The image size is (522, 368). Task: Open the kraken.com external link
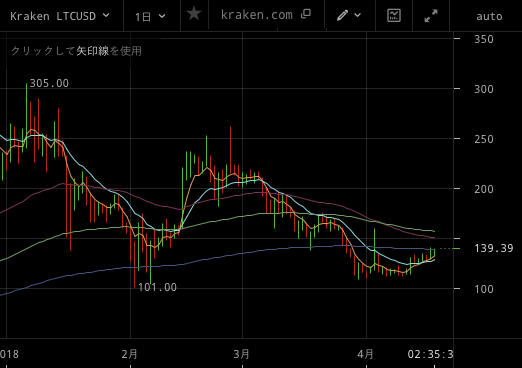[x=266, y=15]
